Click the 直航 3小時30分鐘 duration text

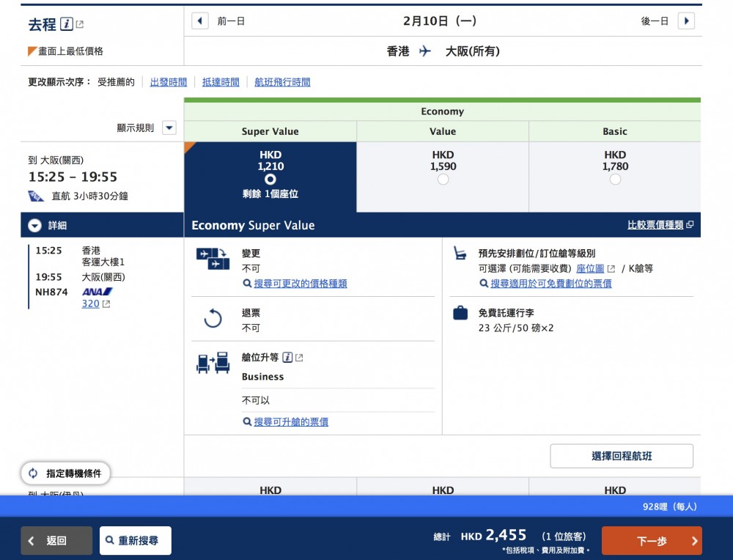click(89, 196)
